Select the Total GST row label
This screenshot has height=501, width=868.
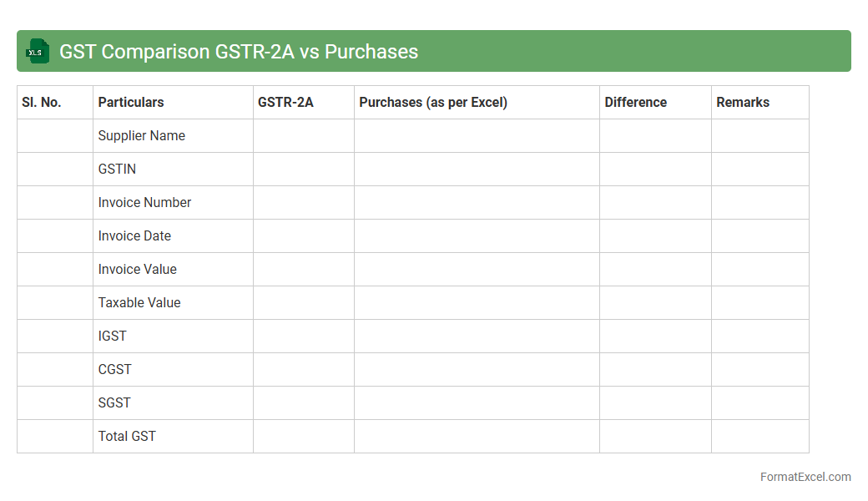(x=127, y=436)
